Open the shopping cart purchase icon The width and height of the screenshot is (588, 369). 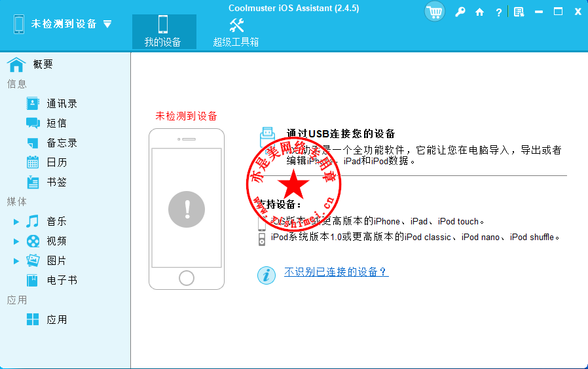click(x=435, y=12)
